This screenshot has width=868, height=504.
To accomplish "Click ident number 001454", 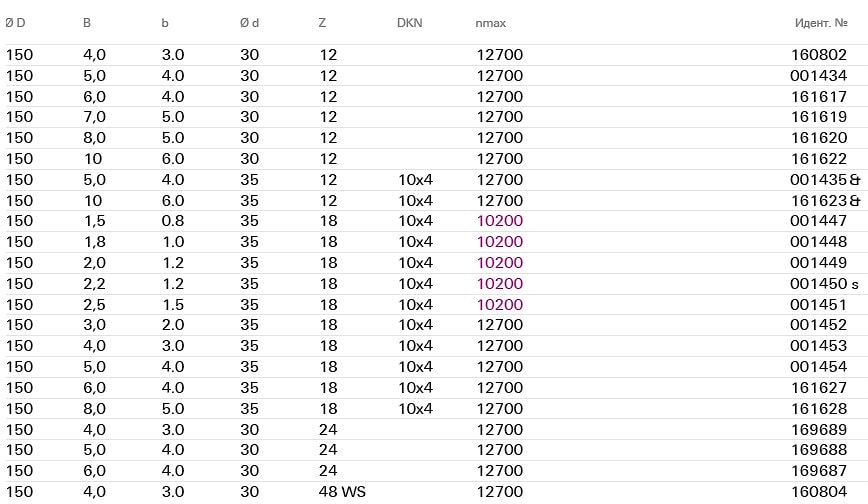I will [x=819, y=367].
